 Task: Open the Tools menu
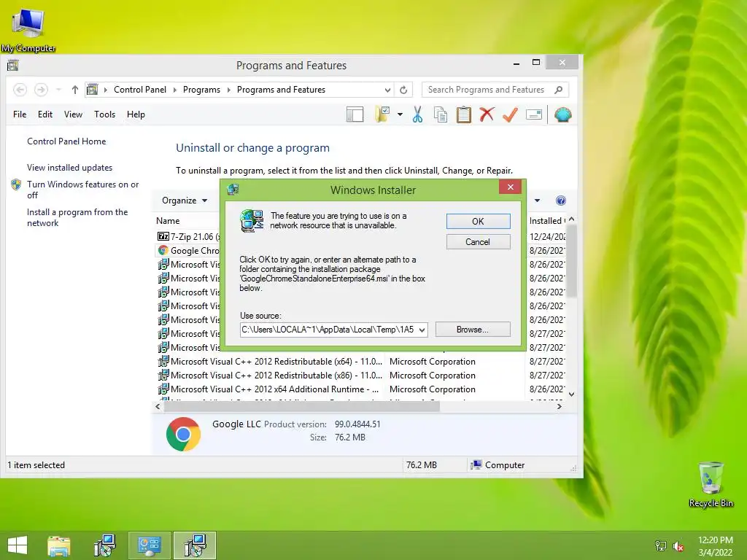(105, 114)
